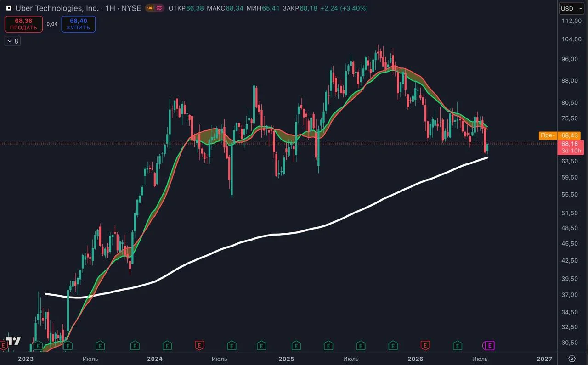The height and width of the screenshot is (365, 588).
Task: Click the 112,00 price scale label
Action: click(571, 21)
